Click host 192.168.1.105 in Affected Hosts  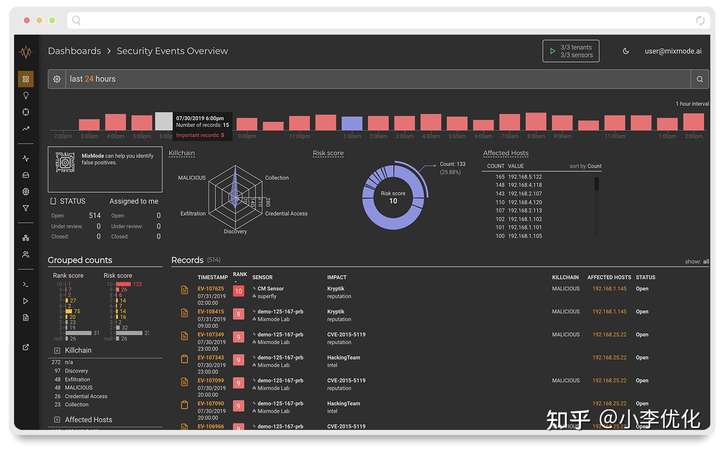click(525, 236)
